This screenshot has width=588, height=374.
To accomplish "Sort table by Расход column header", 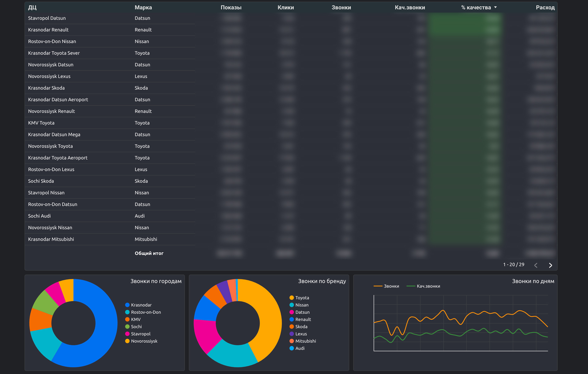I will (545, 8).
